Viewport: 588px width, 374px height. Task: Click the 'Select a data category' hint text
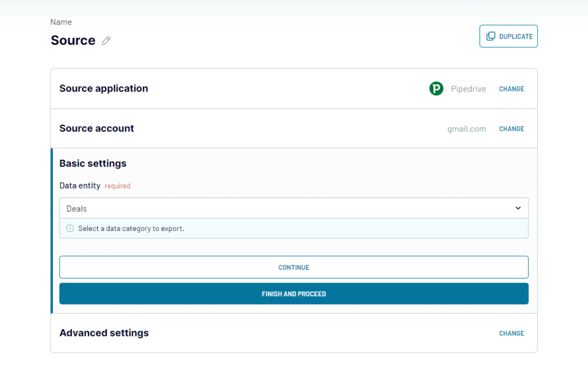pyautogui.click(x=131, y=229)
